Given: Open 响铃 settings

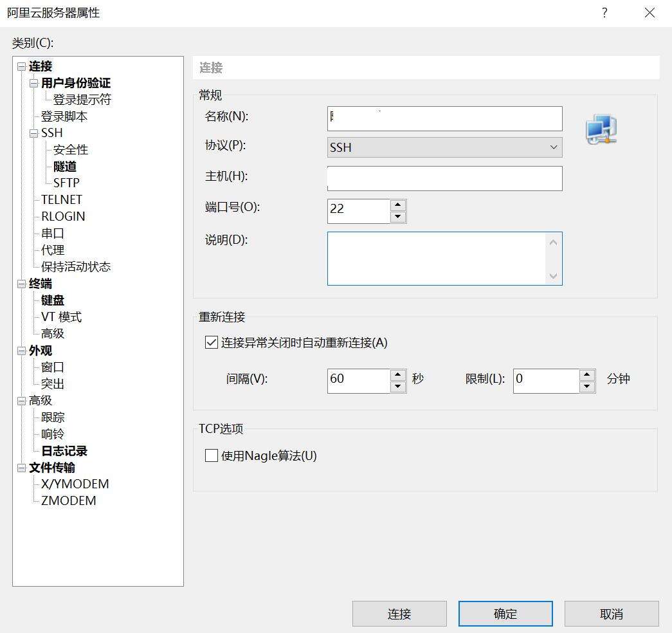Looking at the screenshot, I should [x=53, y=434].
